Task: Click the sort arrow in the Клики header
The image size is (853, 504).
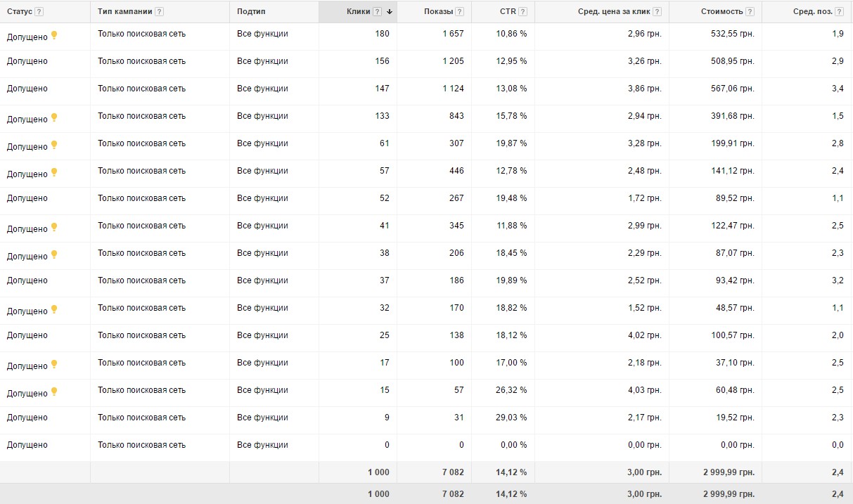Action: pyautogui.click(x=390, y=12)
